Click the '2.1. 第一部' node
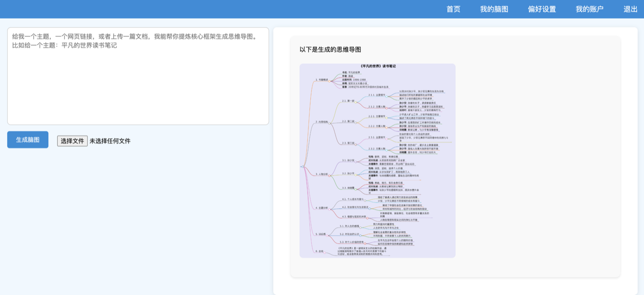The width and height of the screenshot is (644, 295). click(x=349, y=101)
